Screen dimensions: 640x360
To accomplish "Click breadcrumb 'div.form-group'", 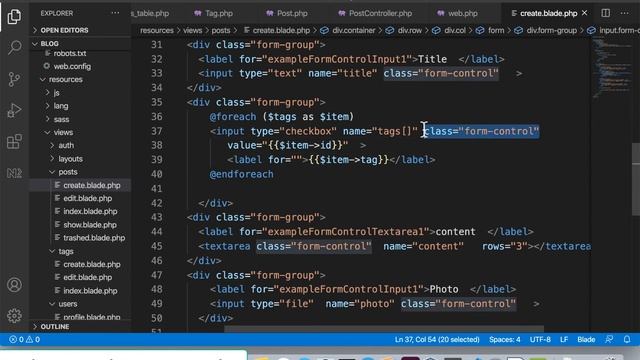I will [551, 30].
